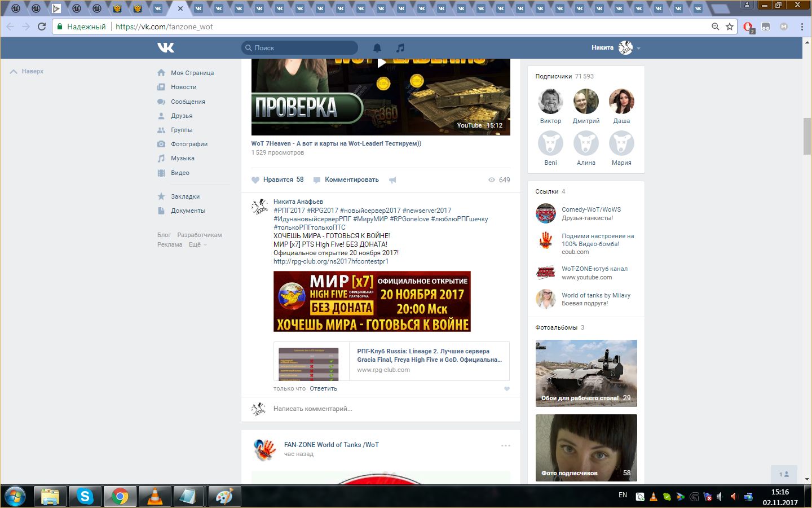Share post via megaphone icon
The height and width of the screenshot is (508, 812).
coord(392,180)
